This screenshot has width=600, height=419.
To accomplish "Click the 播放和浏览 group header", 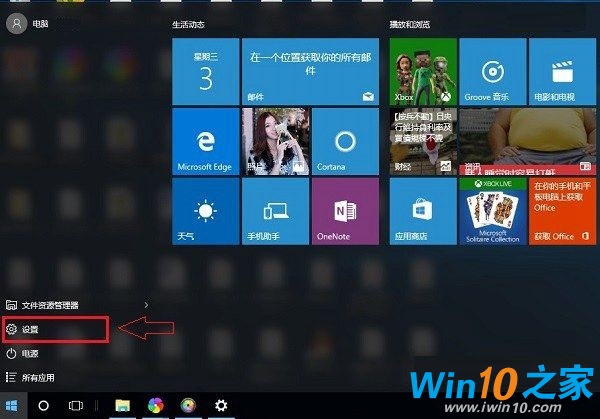I will click(x=410, y=25).
